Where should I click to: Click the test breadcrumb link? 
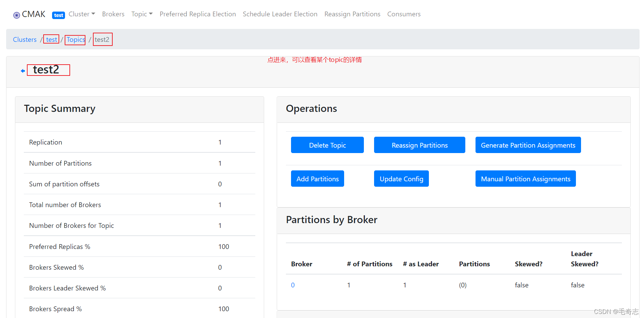point(52,39)
